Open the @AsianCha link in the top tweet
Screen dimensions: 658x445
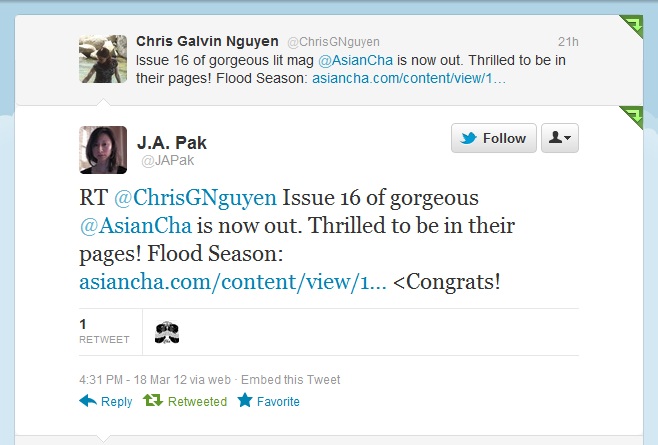point(355,60)
